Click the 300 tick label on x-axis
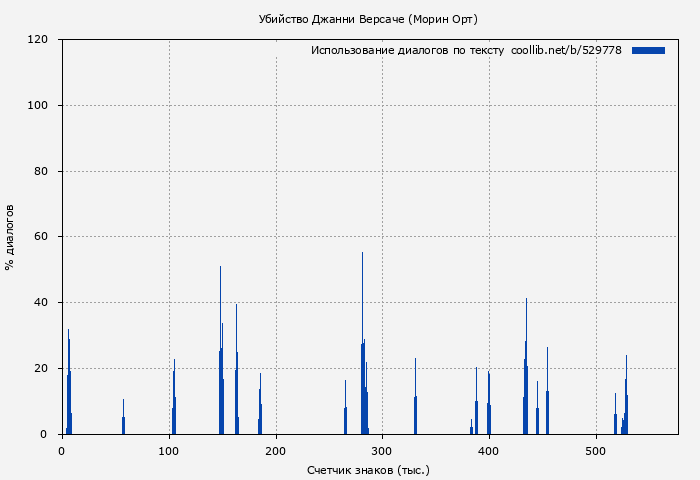Screen dimensions: 700x480 [382, 451]
